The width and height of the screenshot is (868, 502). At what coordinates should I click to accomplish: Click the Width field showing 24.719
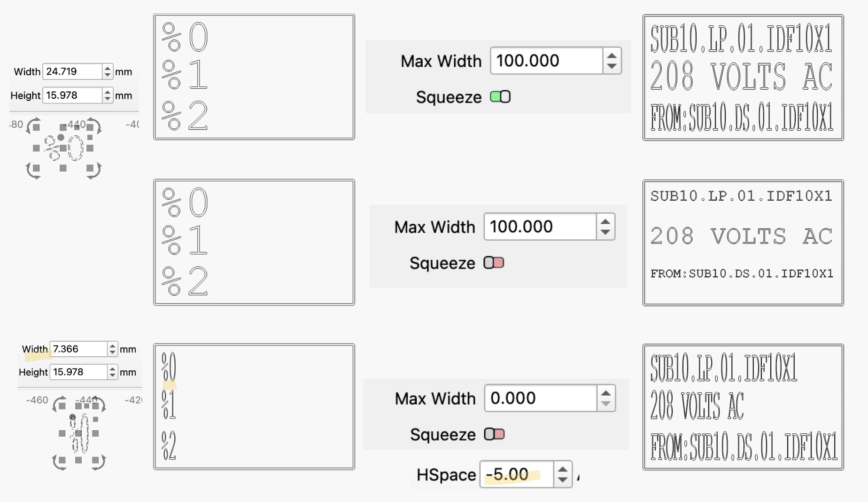72,71
